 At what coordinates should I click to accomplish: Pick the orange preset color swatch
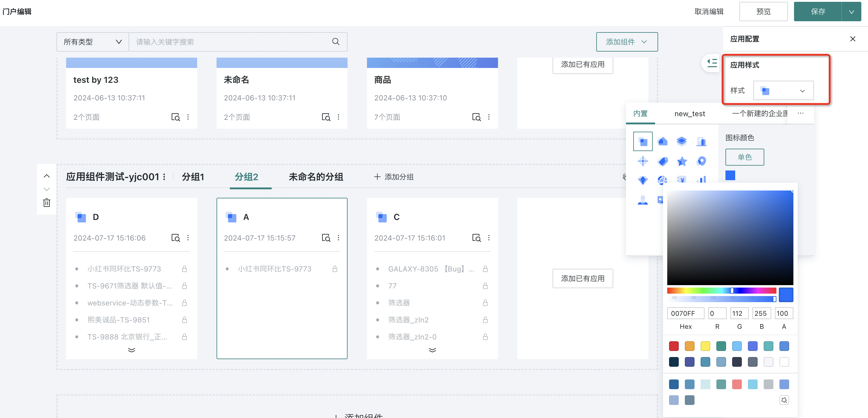pos(689,346)
